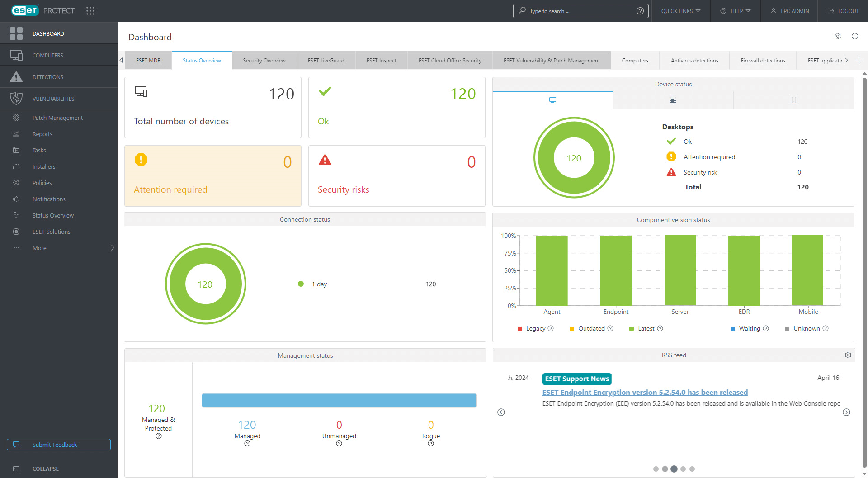Click the search help question mark icon
The width and height of the screenshot is (868, 478).
[640, 11]
